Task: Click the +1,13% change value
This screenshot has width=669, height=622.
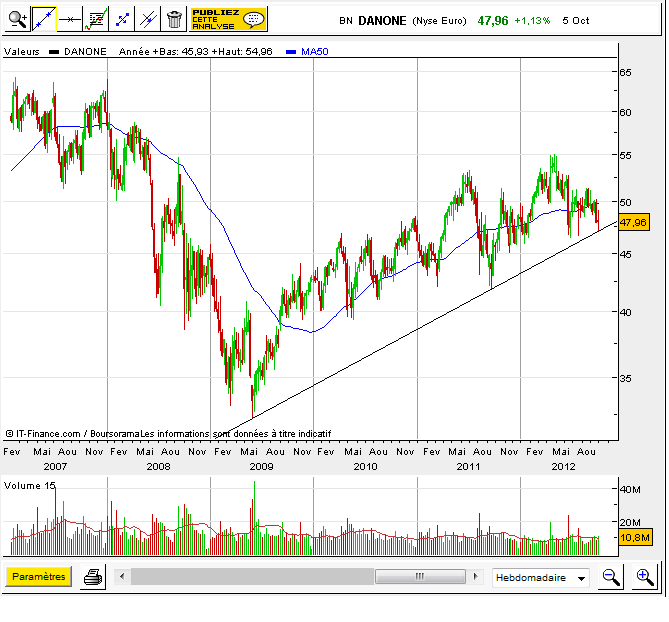Action: 532,21
